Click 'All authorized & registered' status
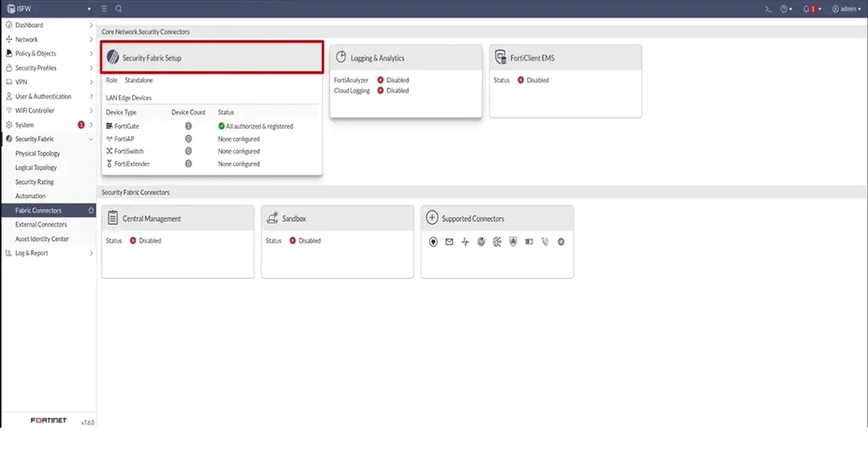868x463 pixels. pyautogui.click(x=255, y=126)
